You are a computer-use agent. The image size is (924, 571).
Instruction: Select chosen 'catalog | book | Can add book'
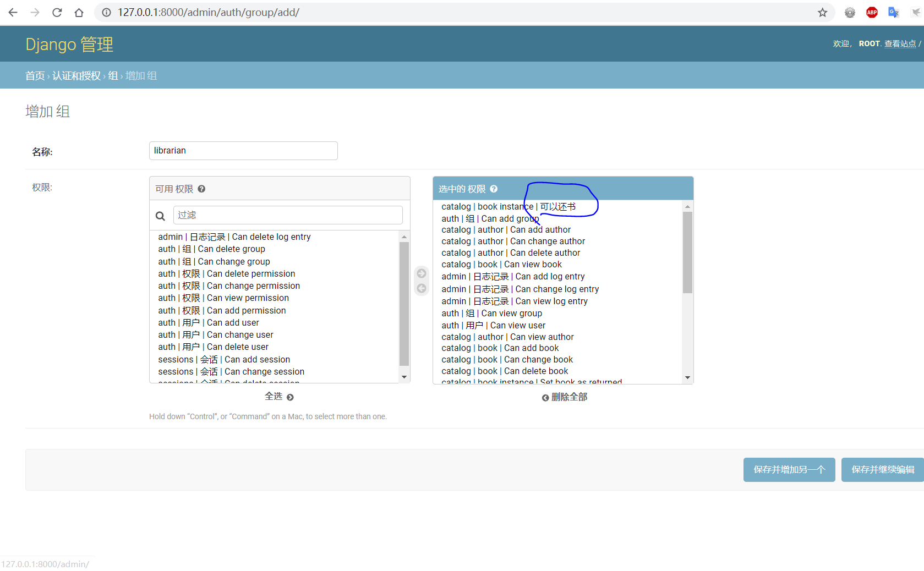pos(557,348)
